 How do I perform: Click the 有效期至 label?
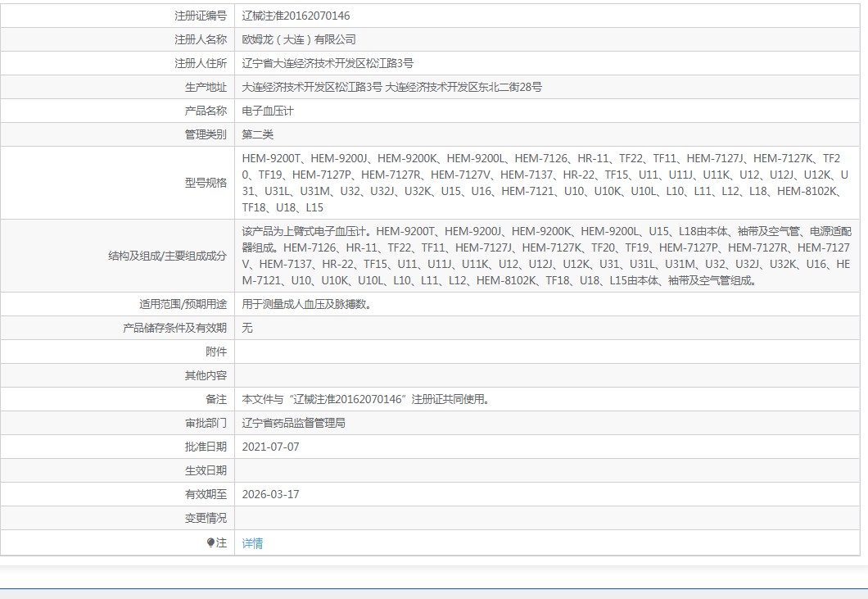click(x=206, y=495)
